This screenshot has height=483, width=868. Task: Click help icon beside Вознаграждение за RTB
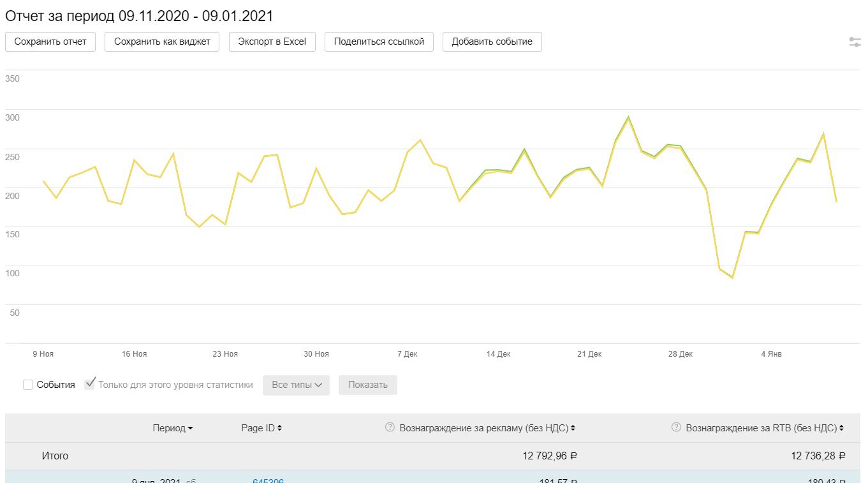676,427
